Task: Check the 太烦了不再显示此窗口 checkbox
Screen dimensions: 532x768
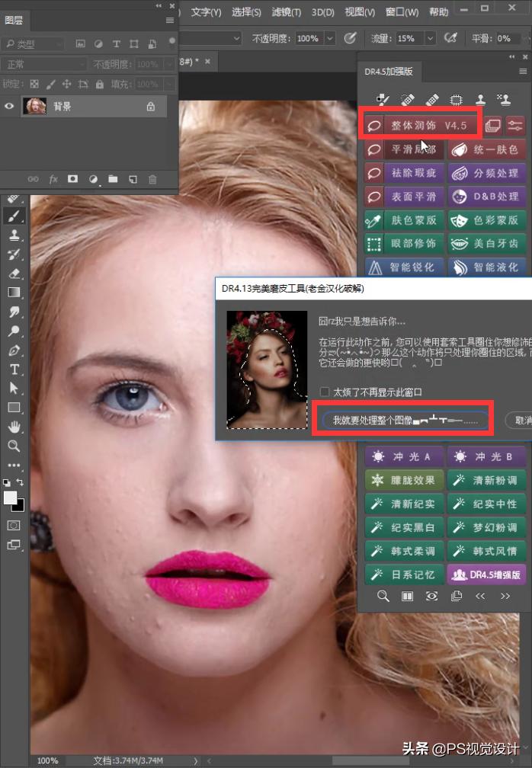Action: [325, 392]
